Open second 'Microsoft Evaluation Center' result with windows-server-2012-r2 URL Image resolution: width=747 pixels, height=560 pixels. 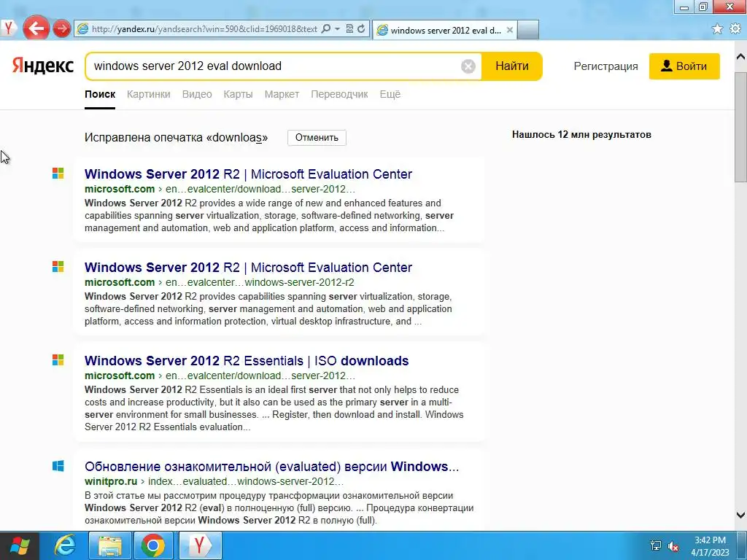point(248,268)
